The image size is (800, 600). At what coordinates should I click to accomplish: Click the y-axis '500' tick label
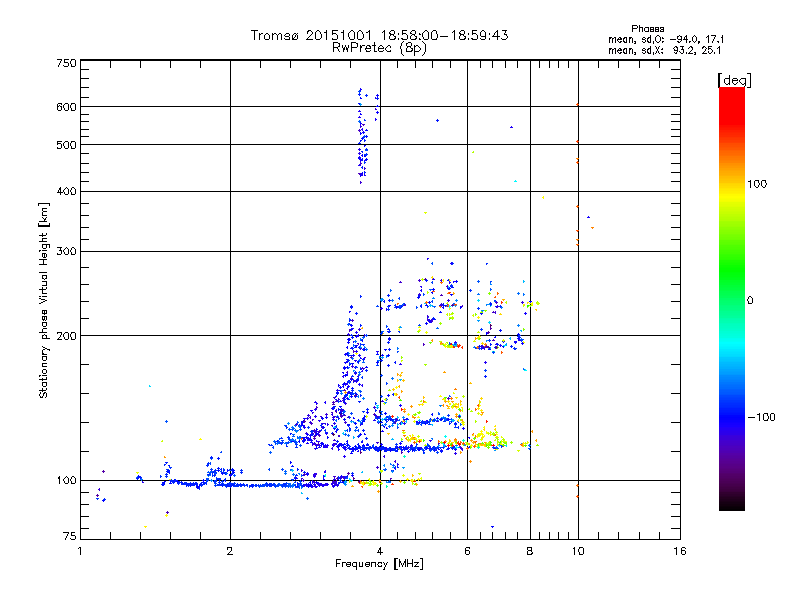66,145
